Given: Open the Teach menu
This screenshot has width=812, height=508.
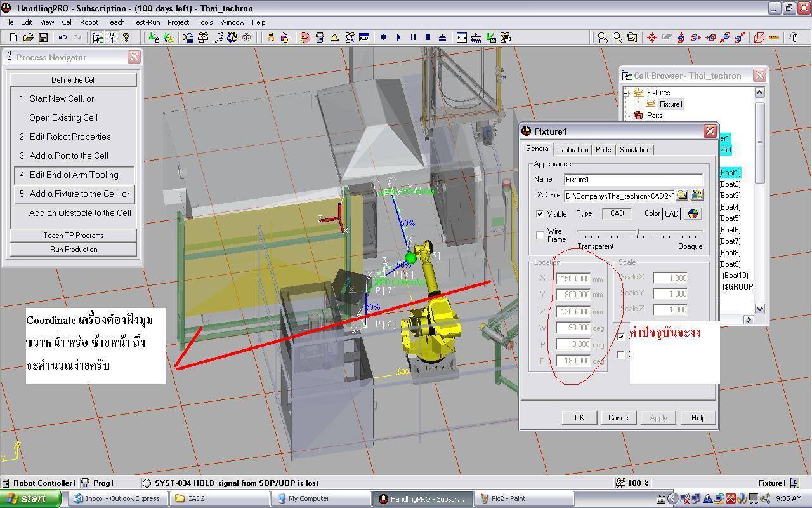Looking at the screenshot, I should coord(115,22).
